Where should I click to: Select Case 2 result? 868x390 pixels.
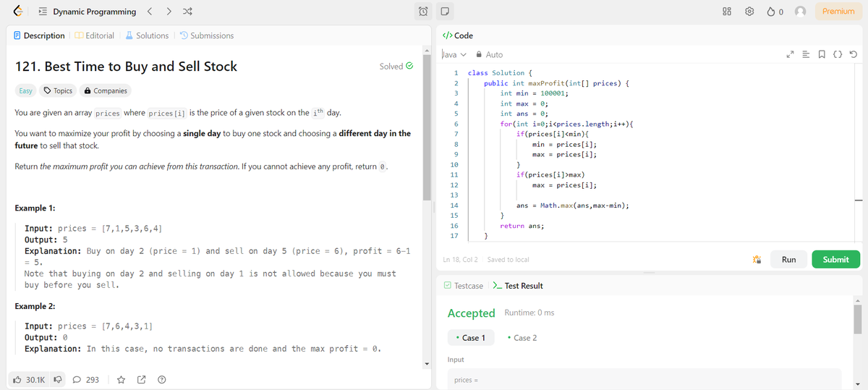[523, 338]
